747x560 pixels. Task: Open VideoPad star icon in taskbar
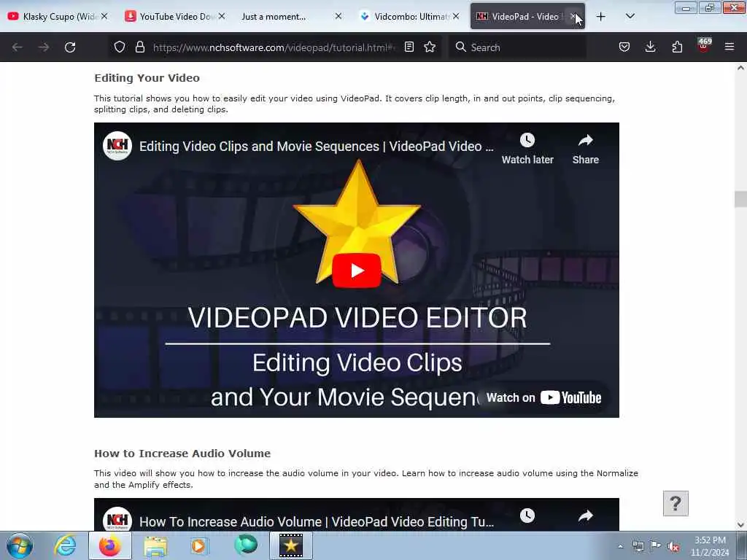point(291,545)
